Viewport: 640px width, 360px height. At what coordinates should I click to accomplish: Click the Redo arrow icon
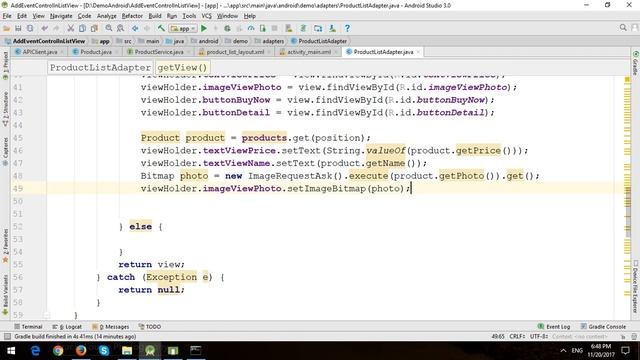click(56, 28)
